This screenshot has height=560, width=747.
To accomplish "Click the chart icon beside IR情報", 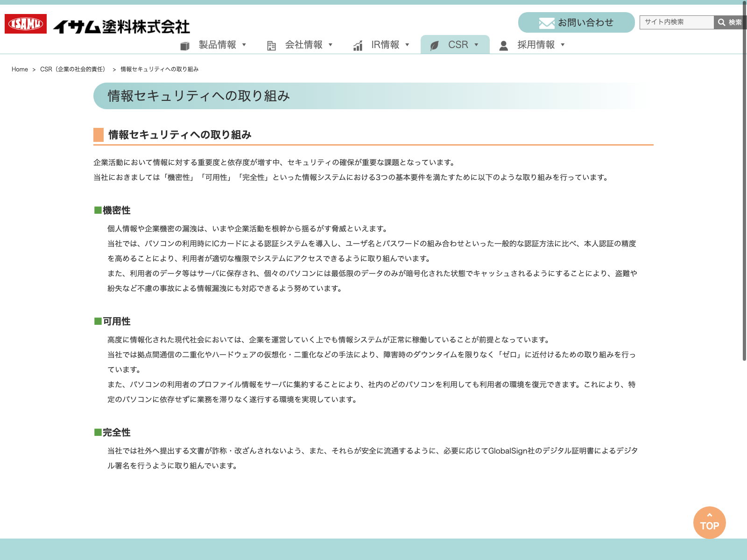I will (358, 46).
